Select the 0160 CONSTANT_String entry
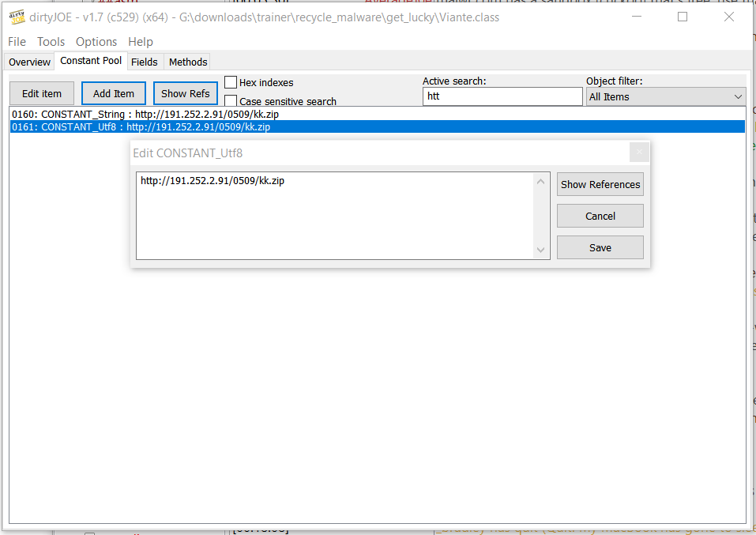 (x=145, y=115)
